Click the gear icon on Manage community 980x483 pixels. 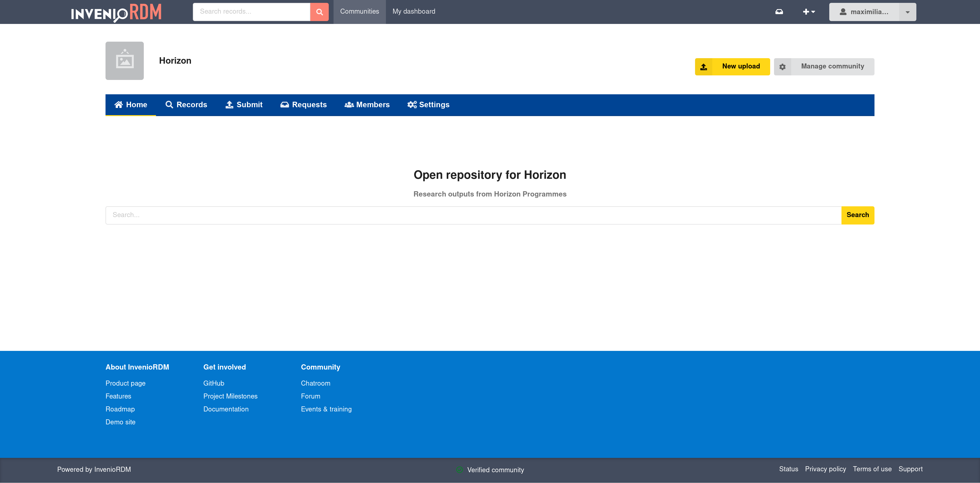pyautogui.click(x=783, y=67)
